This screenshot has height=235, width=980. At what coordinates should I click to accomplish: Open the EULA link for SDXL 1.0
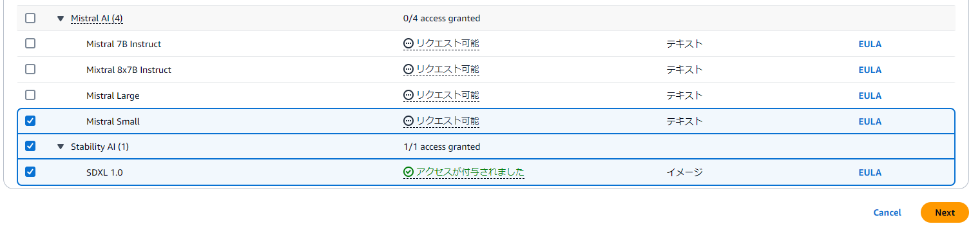[870, 172]
